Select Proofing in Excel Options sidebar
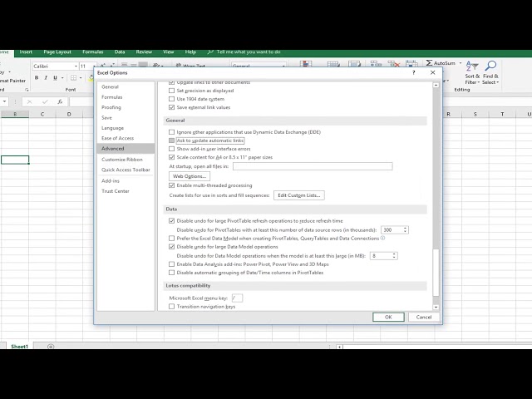The width and height of the screenshot is (532, 399). [126, 107]
